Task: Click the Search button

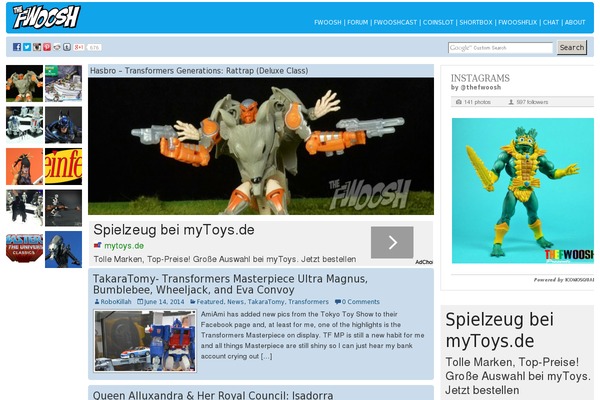Action: [572, 47]
